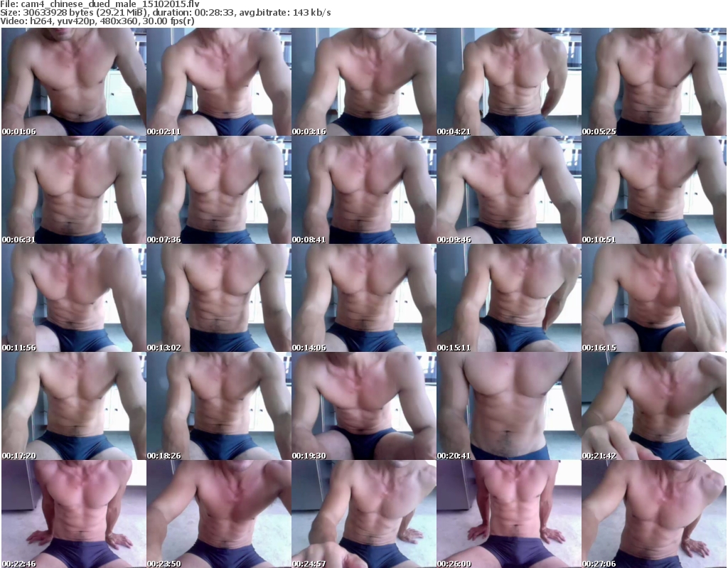Image resolution: width=728 pixels, height=568 pixels.
Task: Choose the thumbnail stamped 00:24:57
Action: (364, 514)
